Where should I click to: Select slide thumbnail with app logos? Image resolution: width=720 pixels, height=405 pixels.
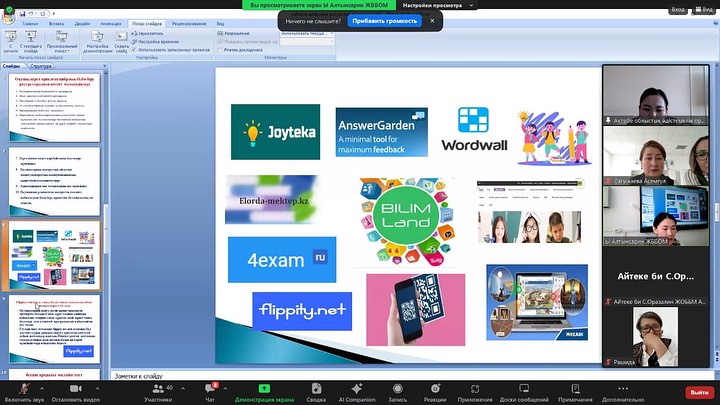tap(55, 256)
